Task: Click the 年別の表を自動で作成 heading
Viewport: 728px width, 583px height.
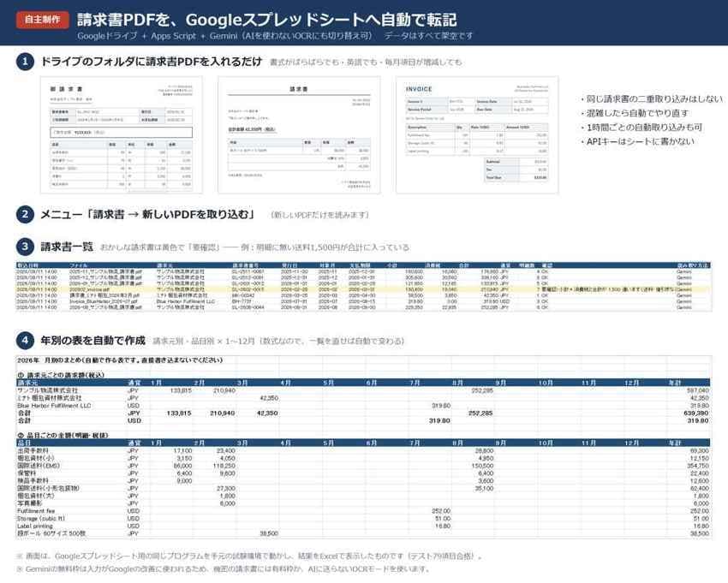Action: (92, 341)
